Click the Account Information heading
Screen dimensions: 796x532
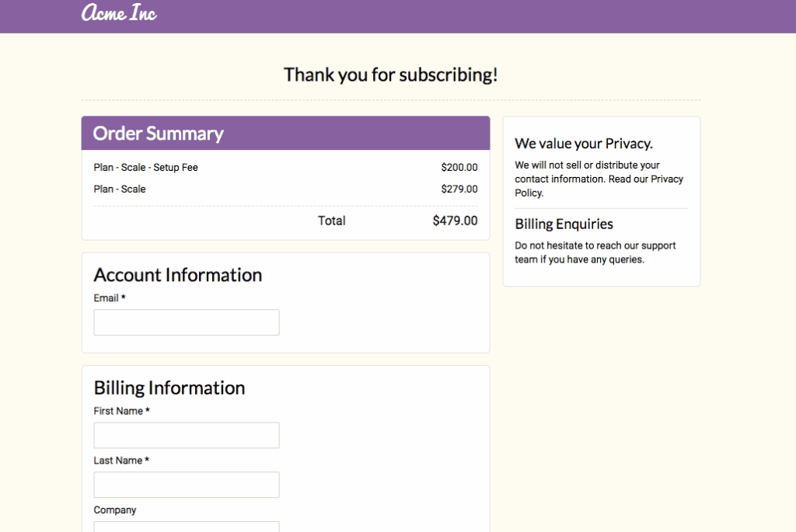pos(177,275)
